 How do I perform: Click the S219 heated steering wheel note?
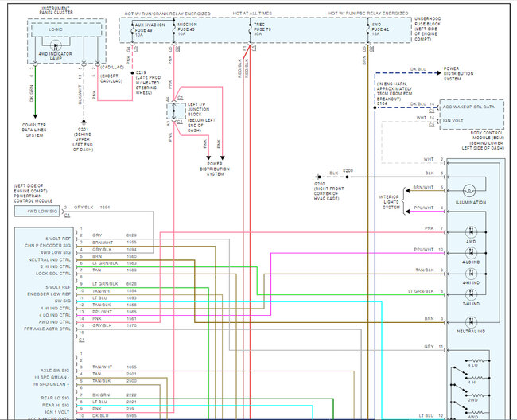tap(148, 83)
